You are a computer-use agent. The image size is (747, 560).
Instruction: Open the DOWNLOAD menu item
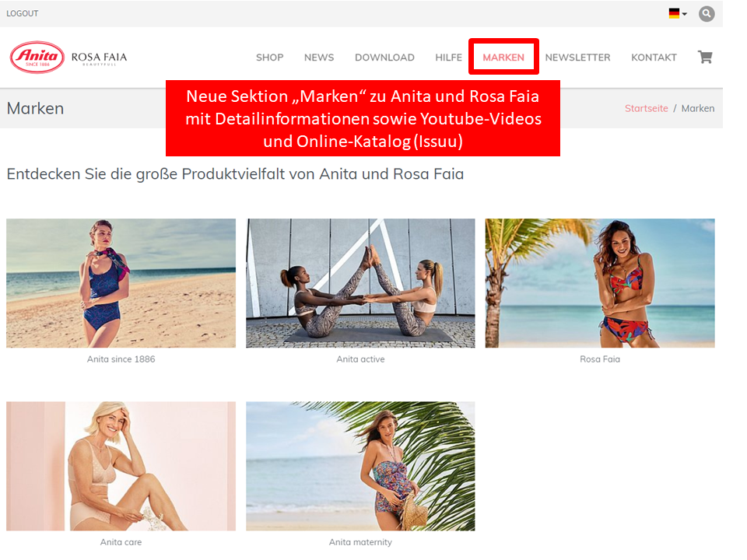384,58
